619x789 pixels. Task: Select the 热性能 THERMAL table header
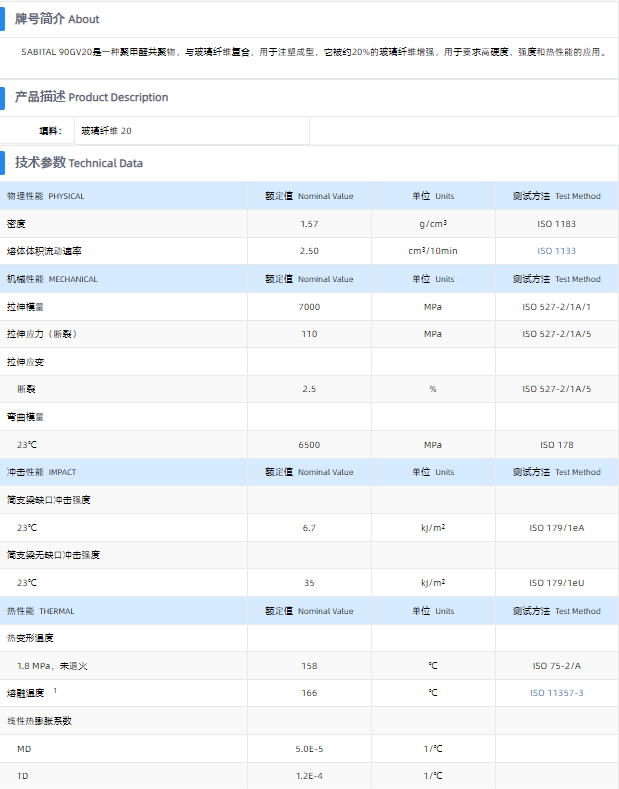tap(41, 611)
